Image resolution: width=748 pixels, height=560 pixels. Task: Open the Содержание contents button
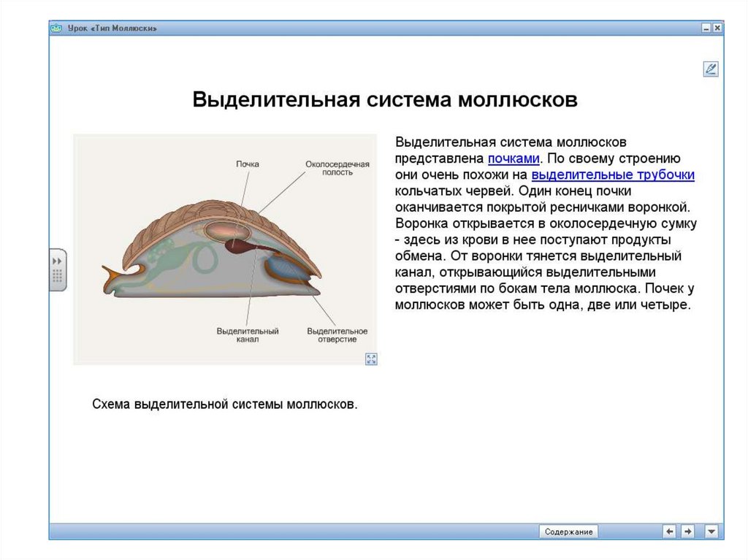[568, 532]
